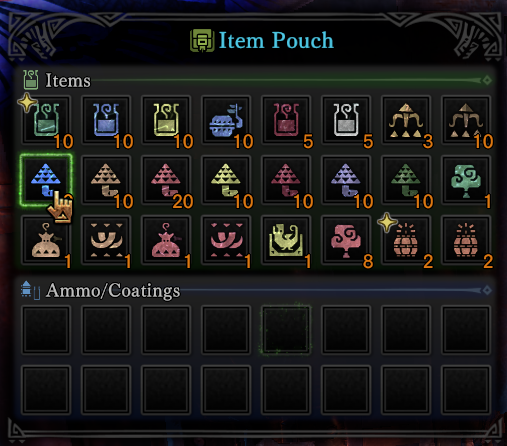
Task: Select the yellow mushroom item
Action: (226, 180)
